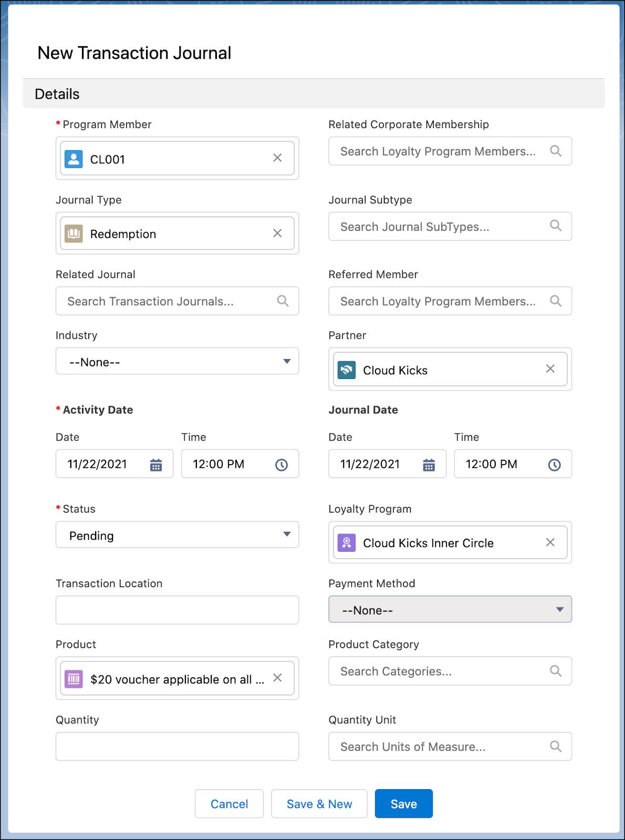
Task: Open the Activity Date calendar picker
Action: [x=156, y=465]
